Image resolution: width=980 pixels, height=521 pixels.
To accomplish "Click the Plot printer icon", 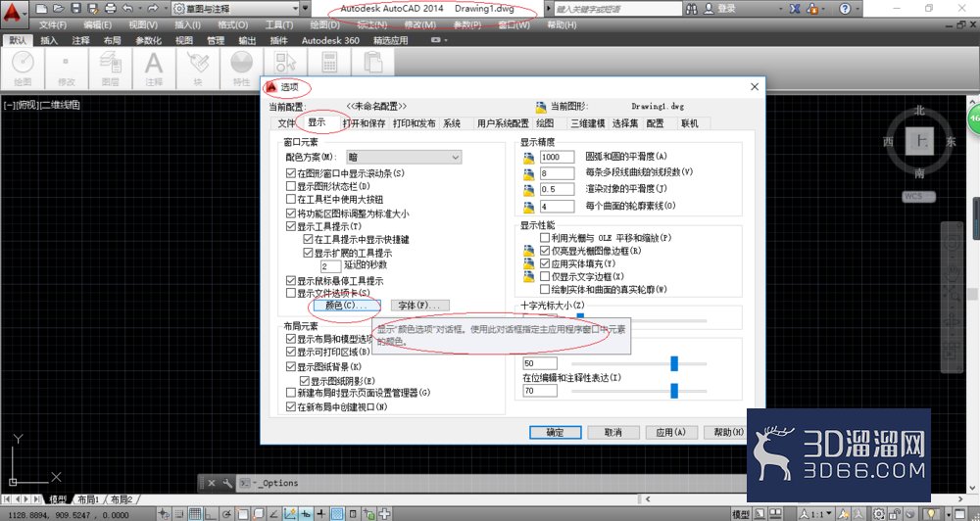I will click(x=110, y=9).
